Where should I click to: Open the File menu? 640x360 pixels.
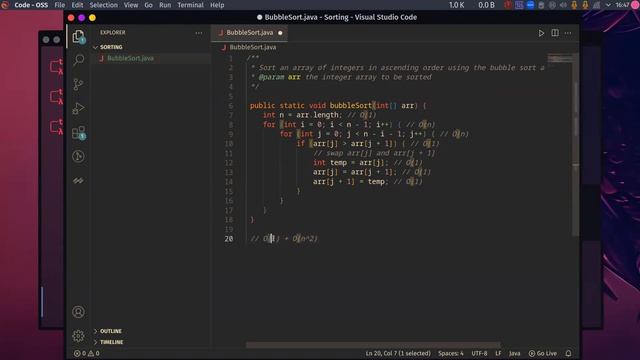pos(60,5)
